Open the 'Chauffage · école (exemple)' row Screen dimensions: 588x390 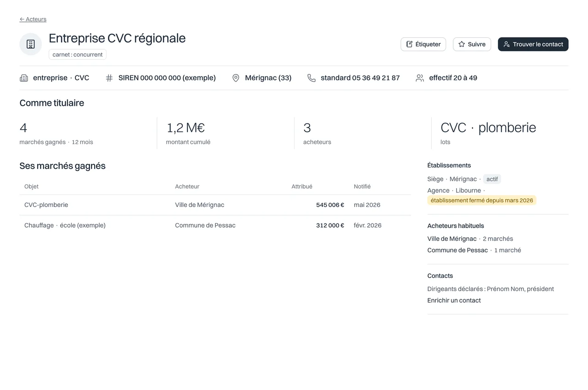(215, 225)
